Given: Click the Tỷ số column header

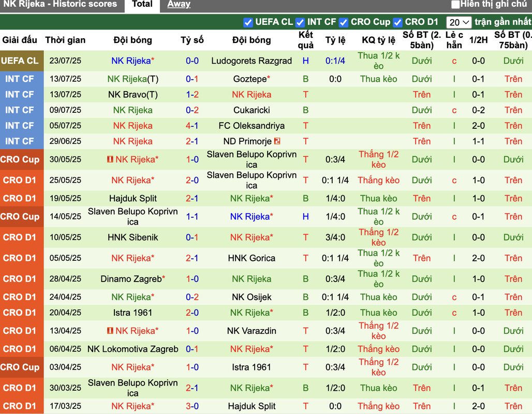Looking at the screenshot, I should pyautogui.click(x=192, y=40).
